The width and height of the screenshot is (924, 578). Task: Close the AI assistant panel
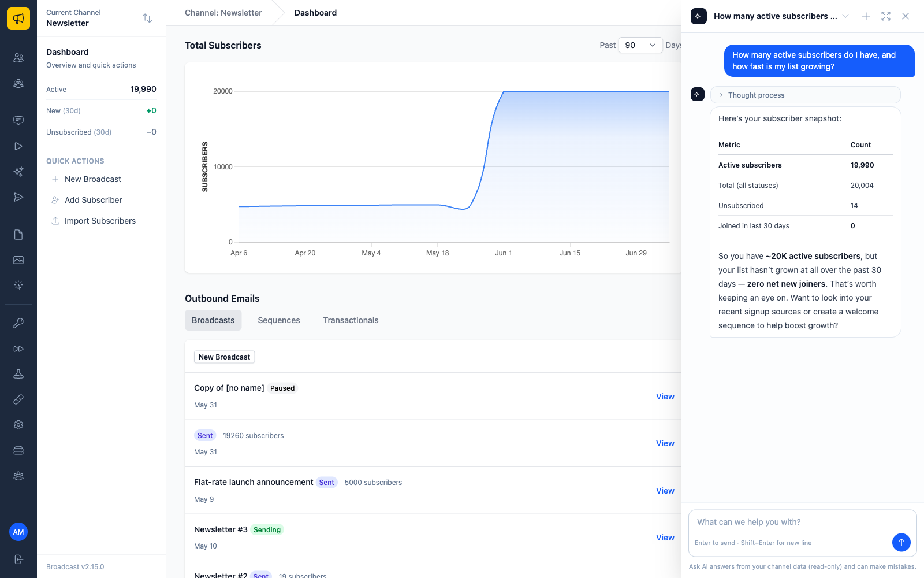pyautogui.click(x=906, y=16)
